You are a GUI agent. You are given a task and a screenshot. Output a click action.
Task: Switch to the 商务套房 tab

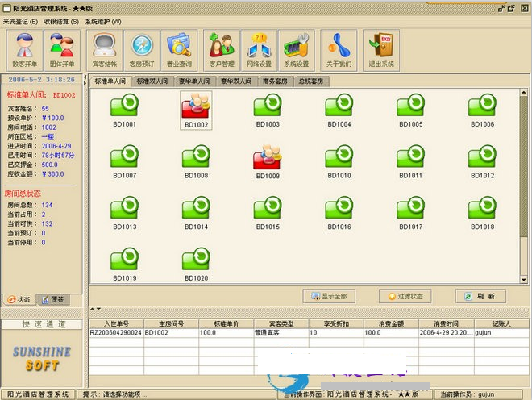275,81
